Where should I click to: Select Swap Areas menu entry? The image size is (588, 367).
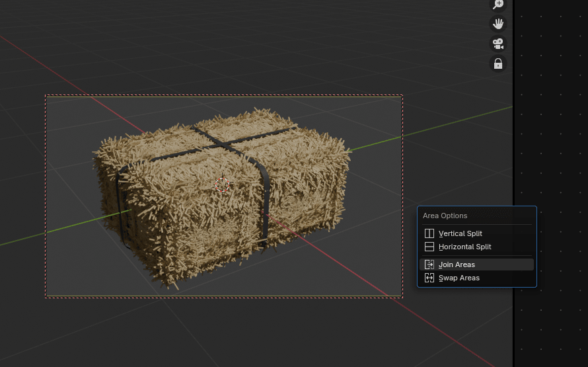pos(459,278)
